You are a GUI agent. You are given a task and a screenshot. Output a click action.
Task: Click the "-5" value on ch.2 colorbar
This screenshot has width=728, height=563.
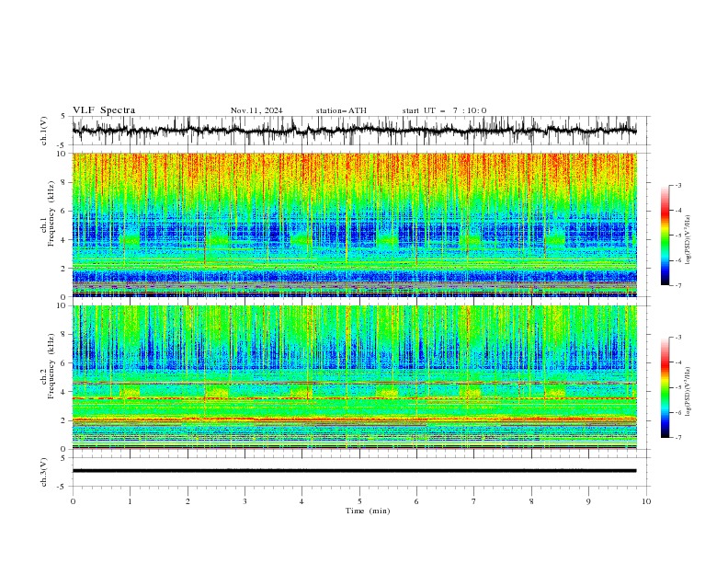pyautogui.click(x=677, y=387)
